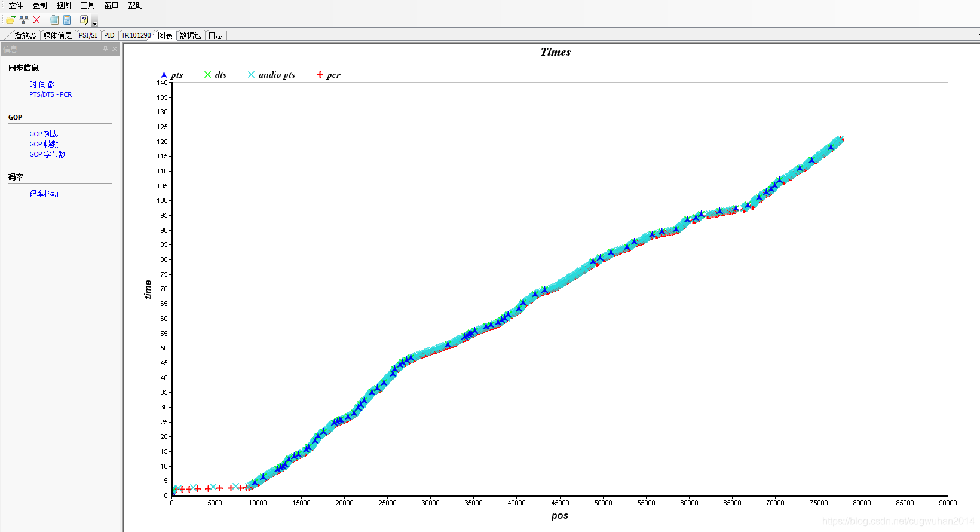Open the 码率抖动 link

point(44,194)
